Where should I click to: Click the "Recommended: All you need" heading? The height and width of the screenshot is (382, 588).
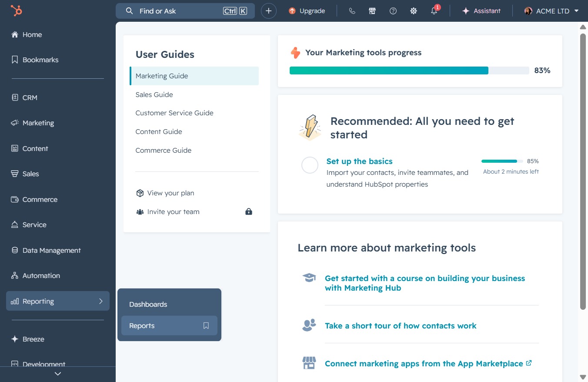[422, 128]
